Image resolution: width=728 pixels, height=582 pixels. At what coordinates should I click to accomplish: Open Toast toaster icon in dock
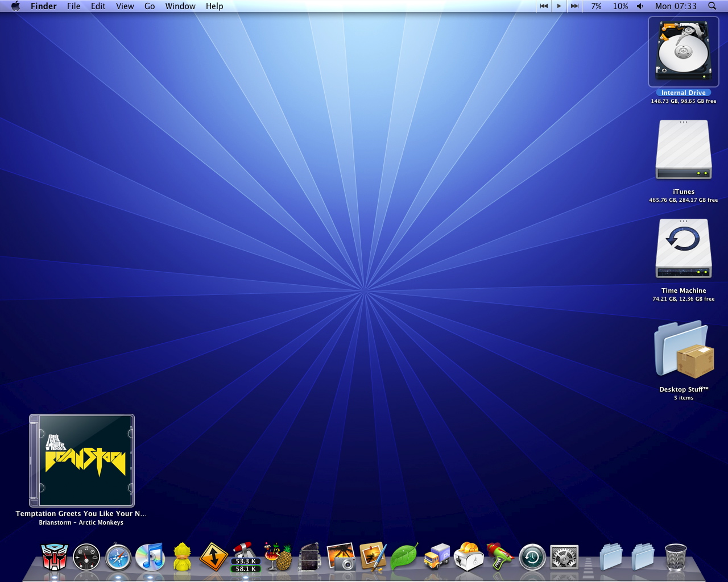coord(469,556)
